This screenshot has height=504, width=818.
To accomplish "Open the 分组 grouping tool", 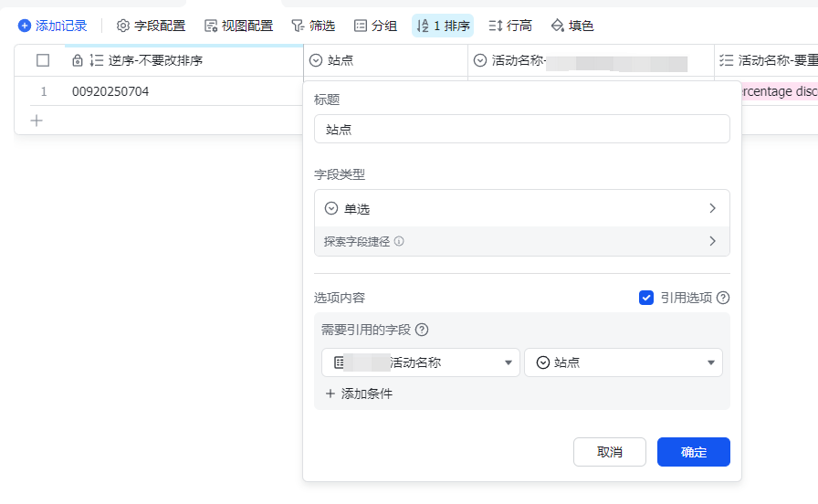I will [375, 26].
